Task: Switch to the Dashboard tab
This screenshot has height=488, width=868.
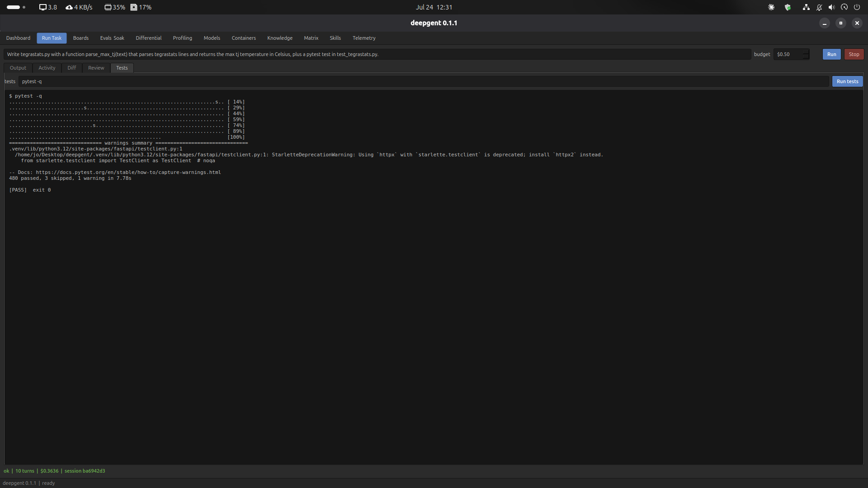Action: 18,38
